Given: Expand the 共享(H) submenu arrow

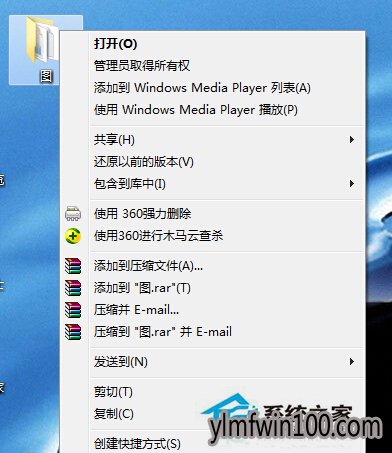Looking at the screenshot, I should coord(352,140).
